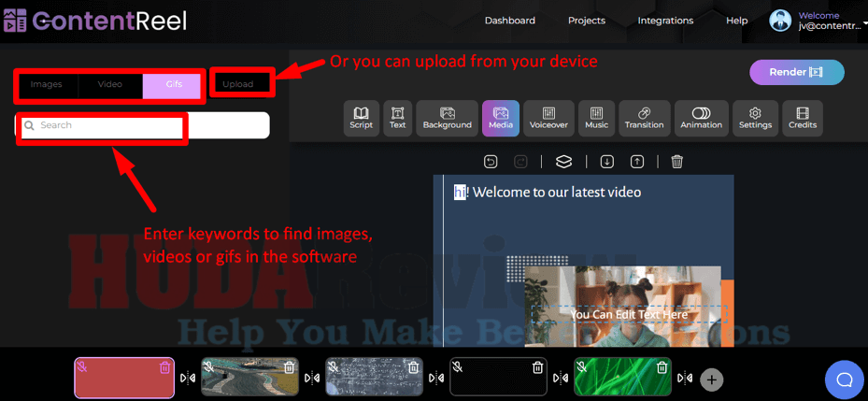The height and width of the screenshot is (401, 868).
Task: Open the Credits tool
Action: click(802, 118)
